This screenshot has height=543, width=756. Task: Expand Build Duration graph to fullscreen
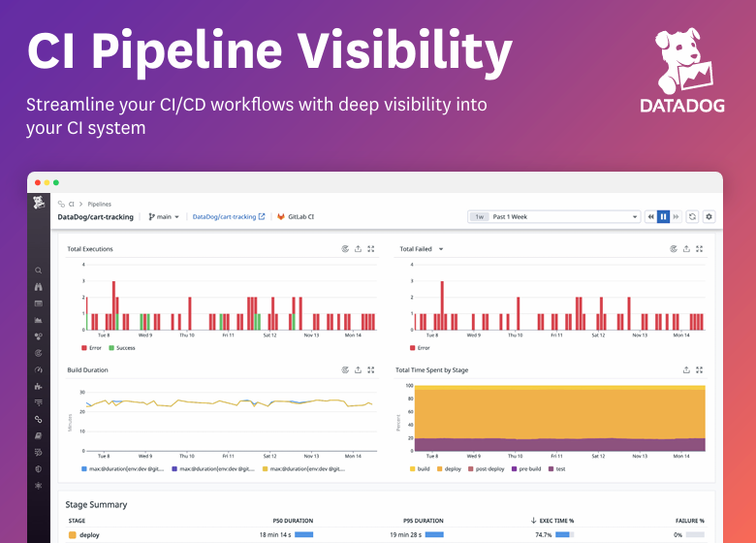(x=371, y=369)
